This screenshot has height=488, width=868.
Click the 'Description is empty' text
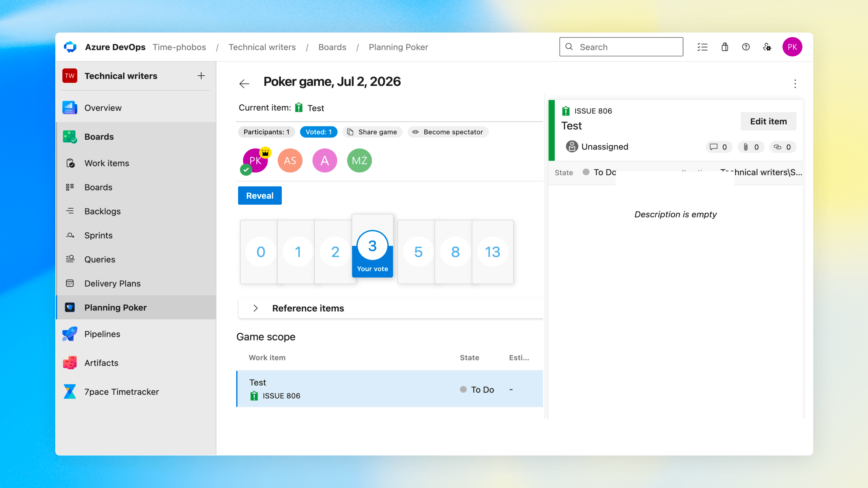click(675, 214)
